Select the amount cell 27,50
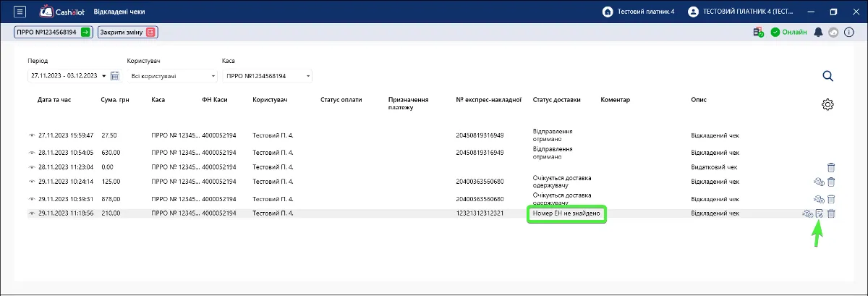Screen dimensions: 868x296 [x=109, y=135]
